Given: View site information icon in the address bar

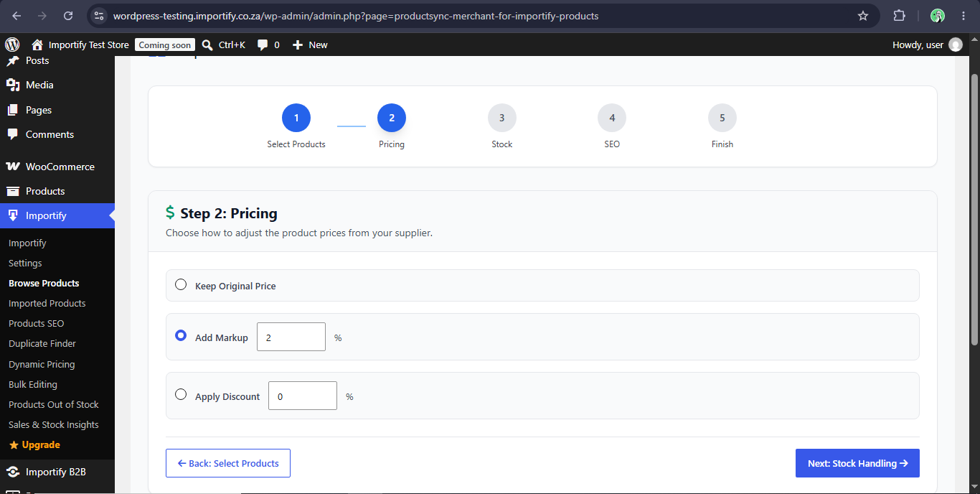Looking at the screenshot, I should (99, 16).
